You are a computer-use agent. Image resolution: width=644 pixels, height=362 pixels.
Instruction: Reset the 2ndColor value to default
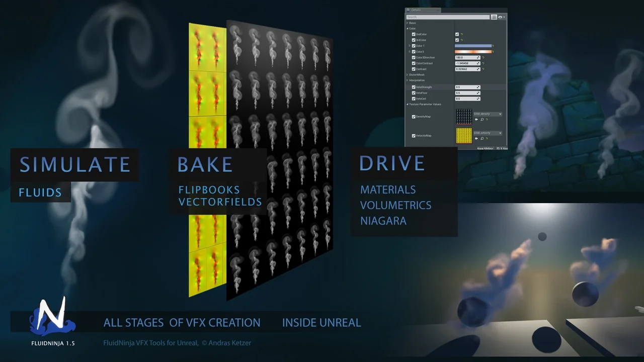pyautogui.click(x=461, y=34)
